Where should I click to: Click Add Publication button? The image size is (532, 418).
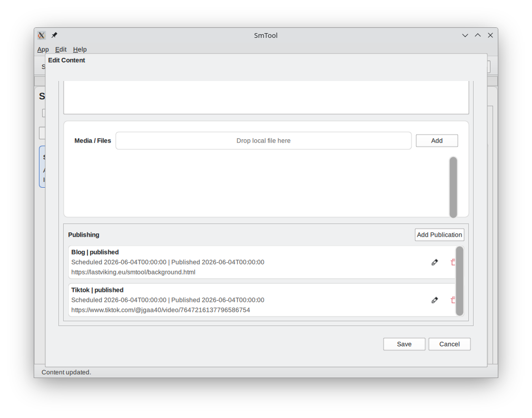(x=439, y=235)
